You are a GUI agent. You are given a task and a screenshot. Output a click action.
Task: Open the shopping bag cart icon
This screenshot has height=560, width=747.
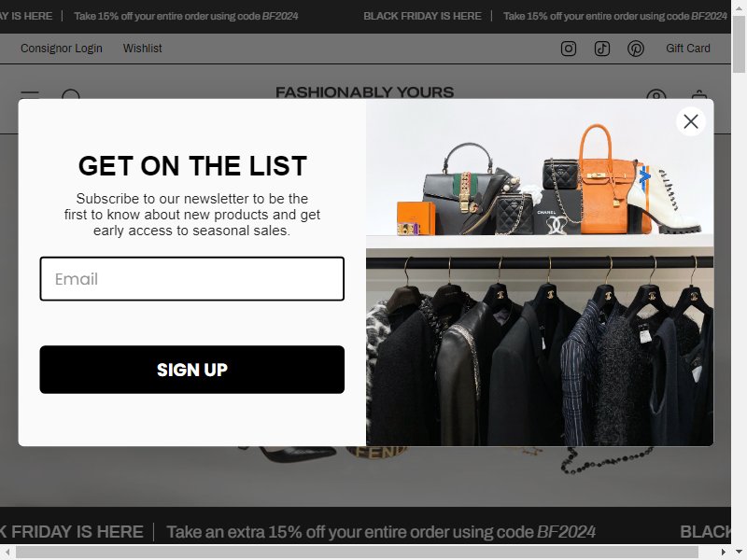pyautogui.click(x=698, y=94)
